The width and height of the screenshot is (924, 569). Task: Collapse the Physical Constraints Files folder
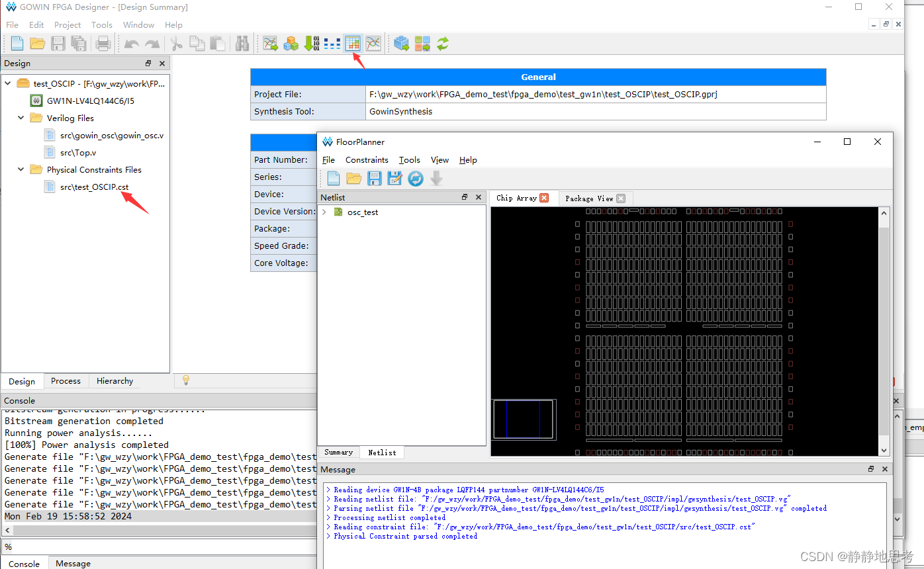click(x=21, y=169)
